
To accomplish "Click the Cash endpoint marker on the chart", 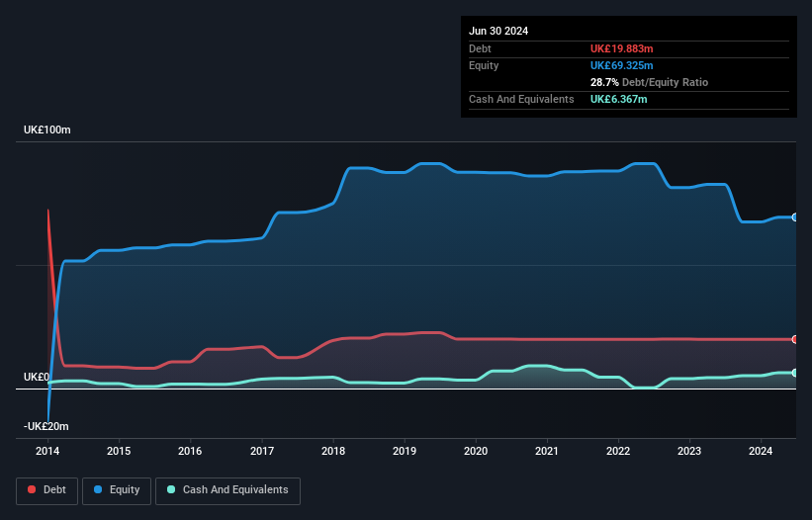I will coord(795,373).
